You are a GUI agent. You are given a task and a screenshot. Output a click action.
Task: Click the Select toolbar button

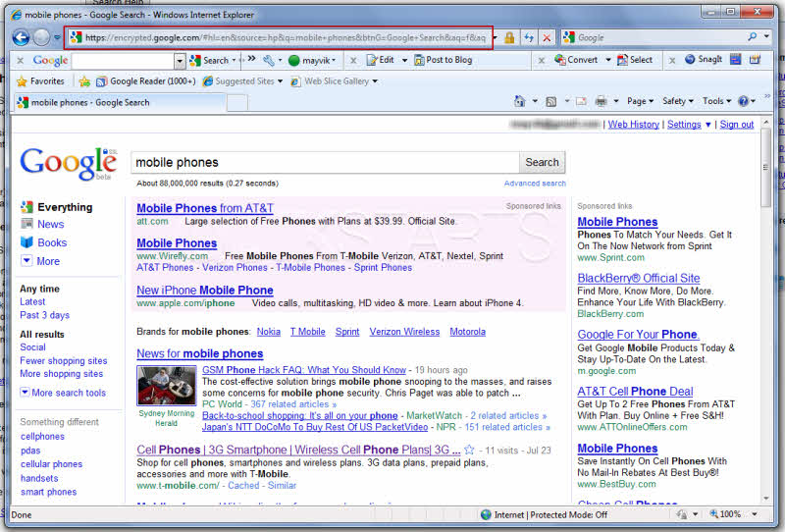pos(635,60)
